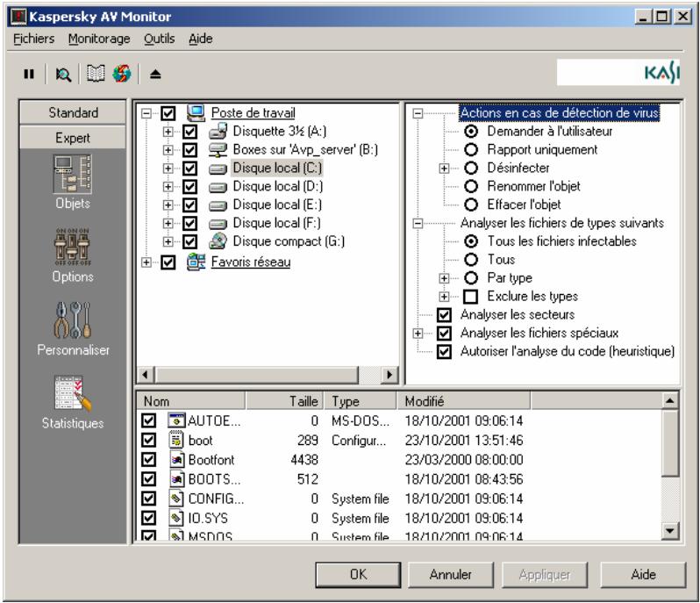Enable the Exclure les types checkbox
This screenshot has width=700, height=603.
pos(471,296)
